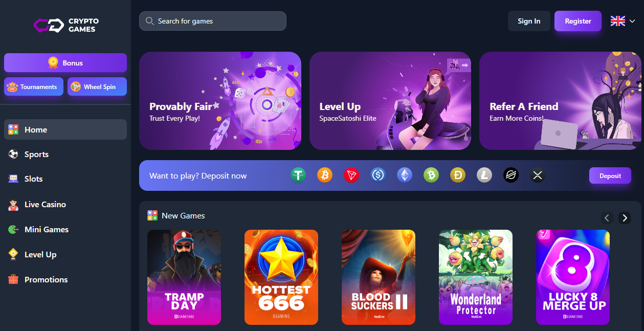Viewport: 644px width, 331px height.
Task: Pick the Dogecoin deposit icon
Action: [458, 175]
